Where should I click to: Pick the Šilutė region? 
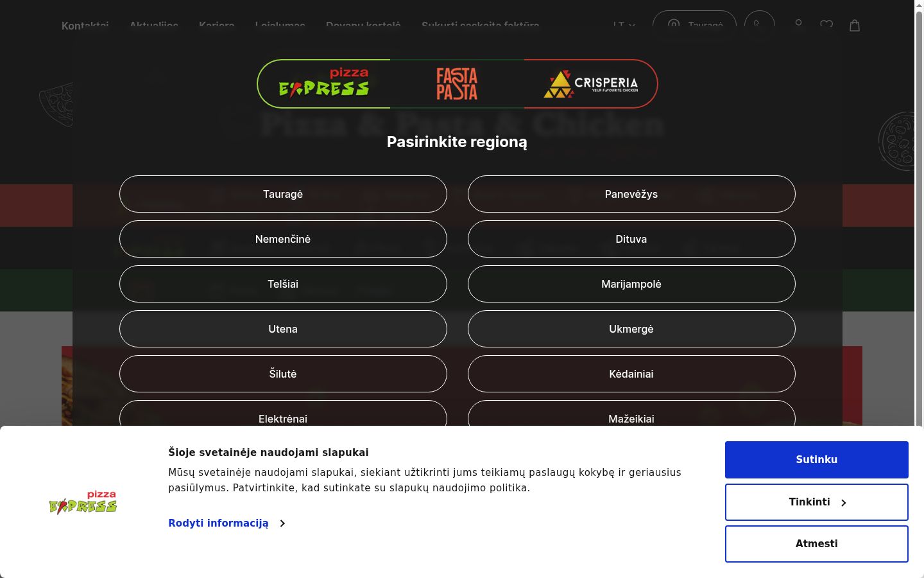283,374
